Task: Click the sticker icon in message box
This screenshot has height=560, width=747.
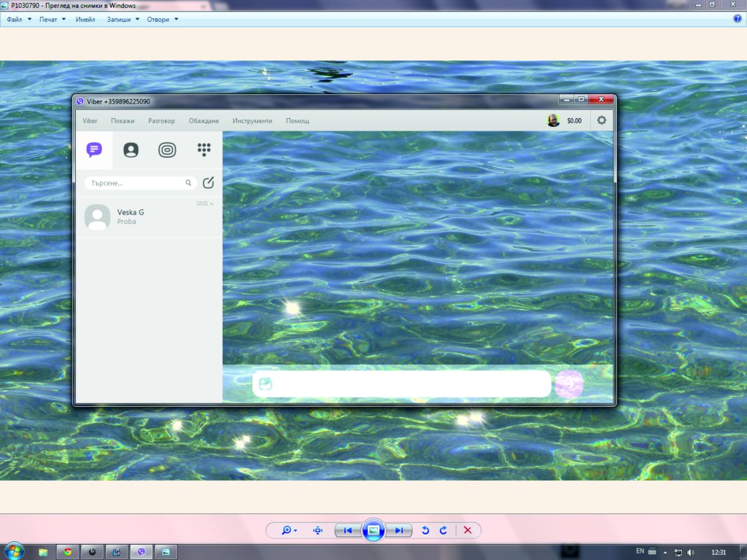Action: [x=266, y=384]
